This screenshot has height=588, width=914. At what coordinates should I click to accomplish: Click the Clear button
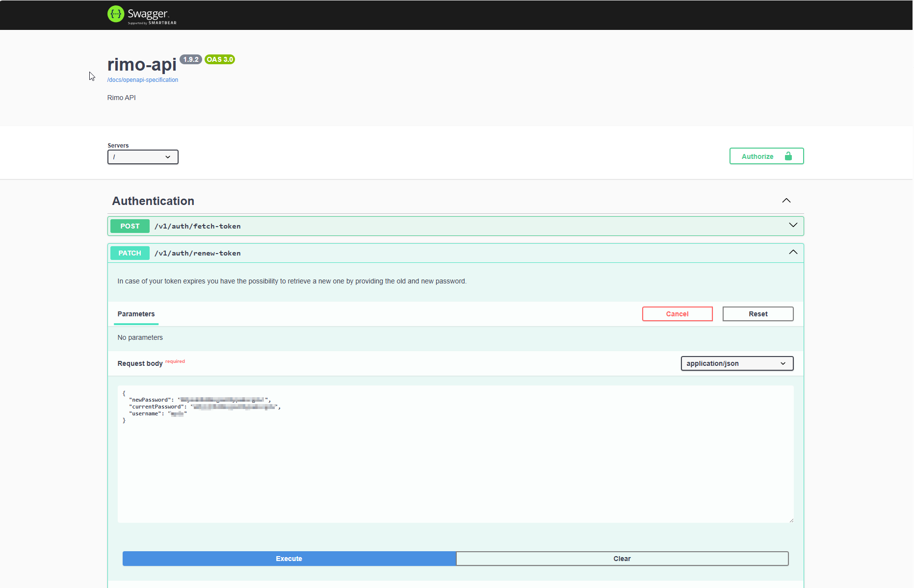(622, 559)
